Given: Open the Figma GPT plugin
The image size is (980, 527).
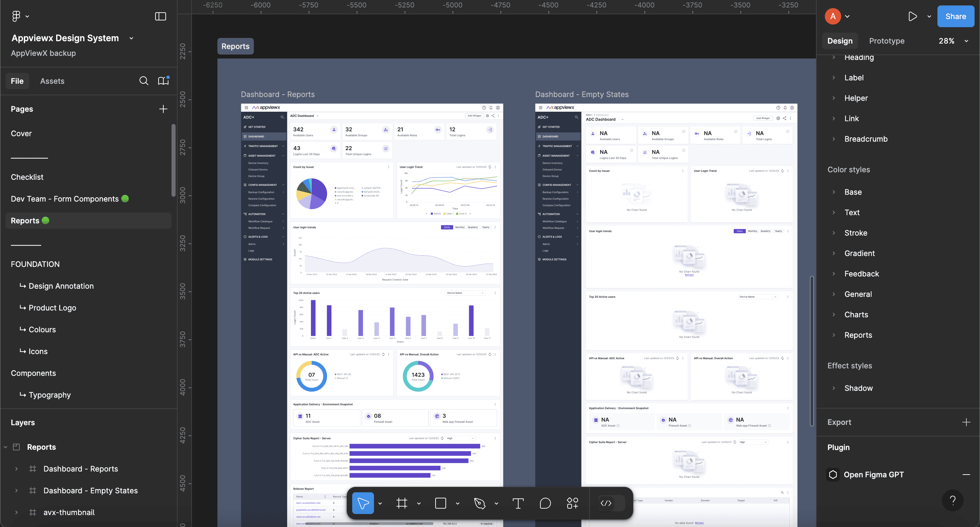Looking at the screenshot, I should pos(874,474).
